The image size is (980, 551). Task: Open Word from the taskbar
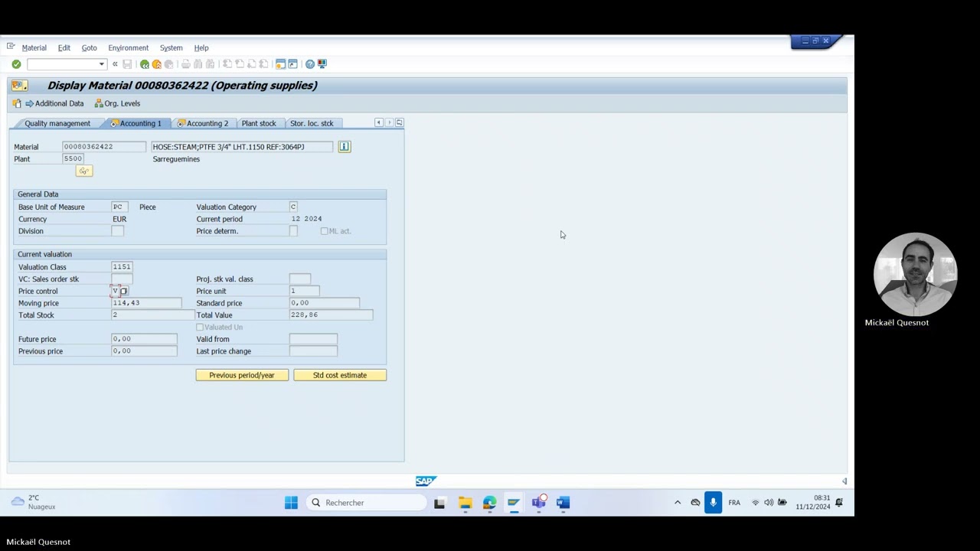pos(563,503)
